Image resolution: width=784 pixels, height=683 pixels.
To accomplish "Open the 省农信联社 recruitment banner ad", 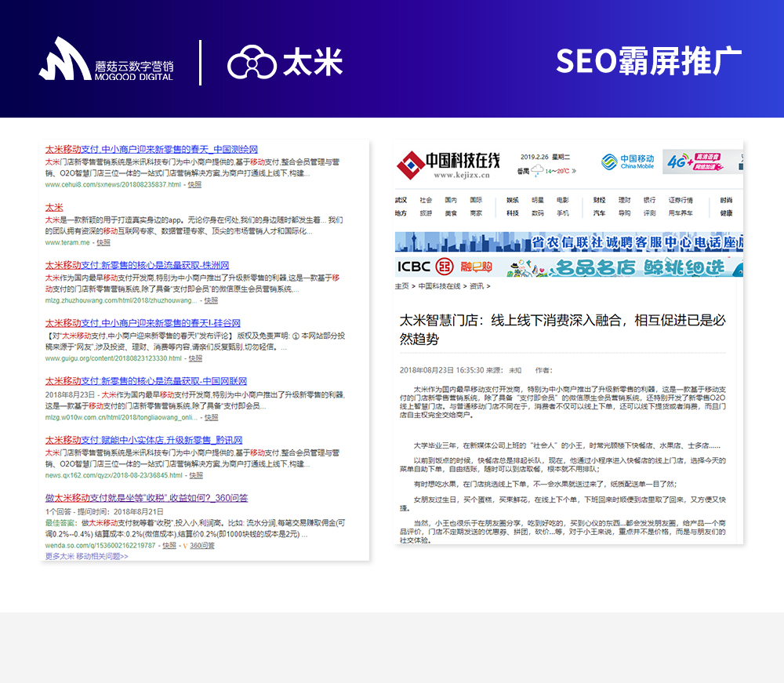I will [x=569, y=242].
